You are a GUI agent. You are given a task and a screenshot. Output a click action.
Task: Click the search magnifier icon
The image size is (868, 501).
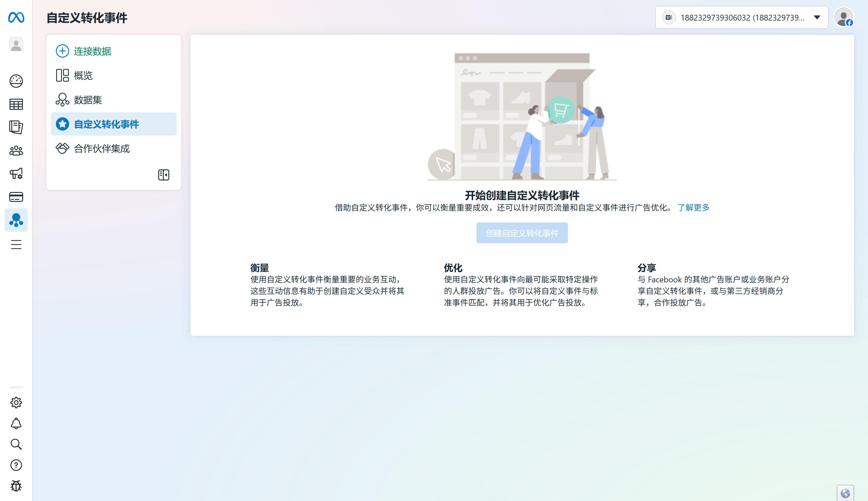[x=16, y=444]
